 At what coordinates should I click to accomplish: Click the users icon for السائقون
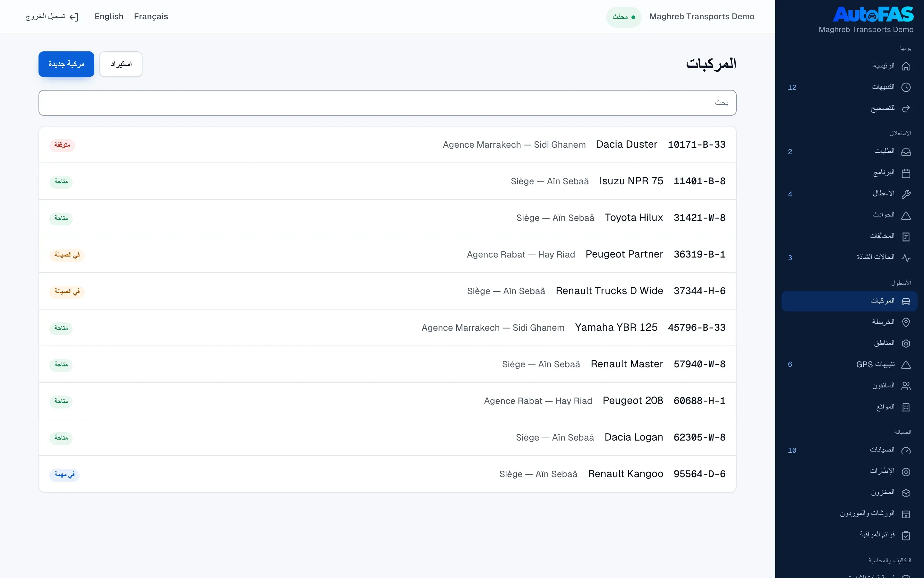tap(906, 386)
